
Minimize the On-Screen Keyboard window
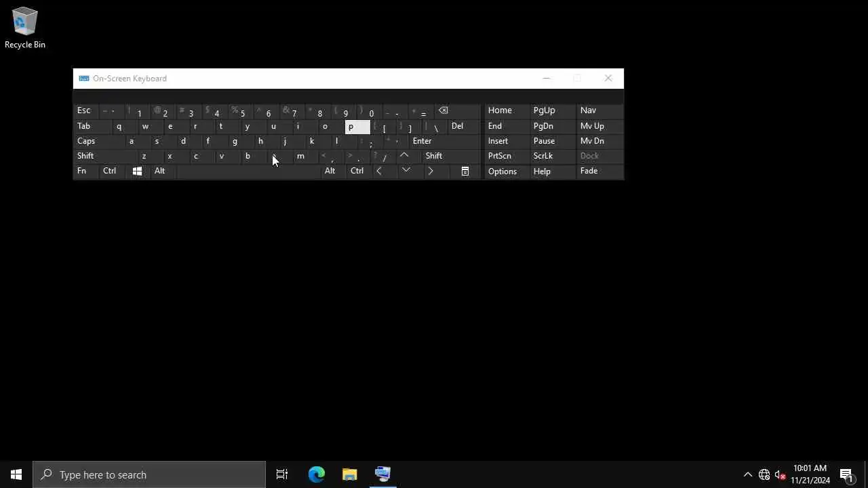(547, 79)
